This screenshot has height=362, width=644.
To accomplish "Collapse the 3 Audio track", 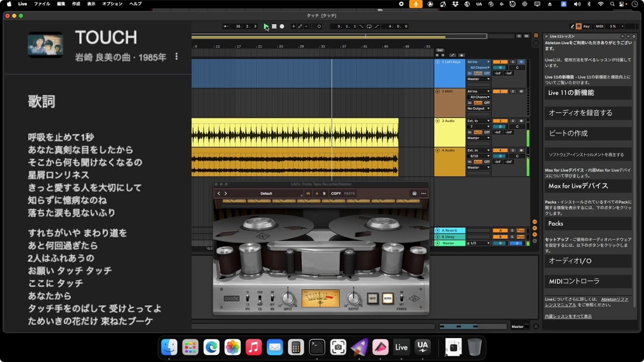I will 438,121.
